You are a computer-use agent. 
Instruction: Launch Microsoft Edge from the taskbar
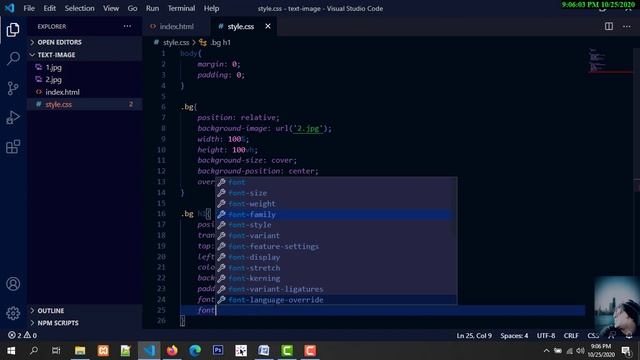point(195,350)
